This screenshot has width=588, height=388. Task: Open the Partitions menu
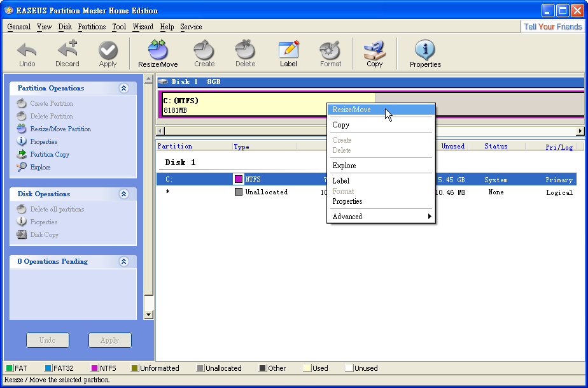point(92,27)
